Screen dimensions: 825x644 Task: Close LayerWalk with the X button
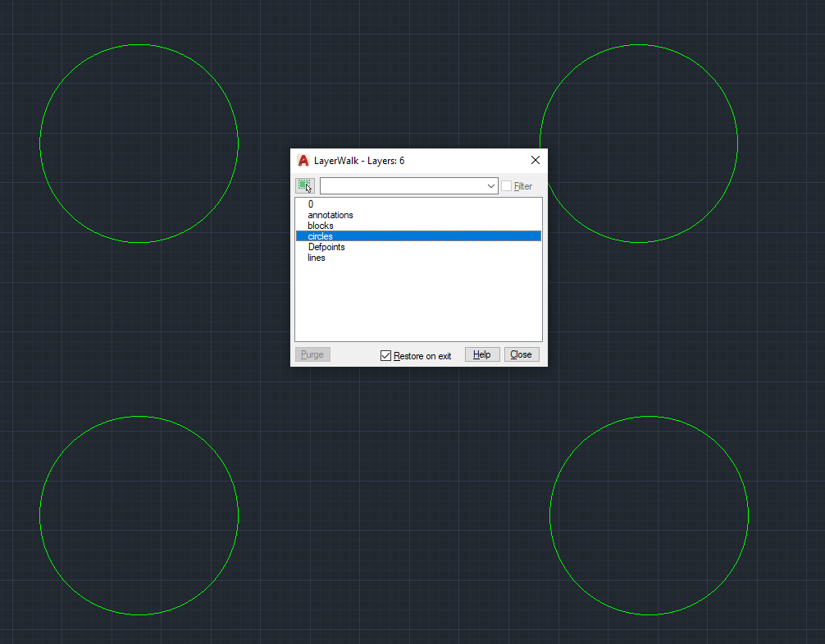tap(535, 160)
